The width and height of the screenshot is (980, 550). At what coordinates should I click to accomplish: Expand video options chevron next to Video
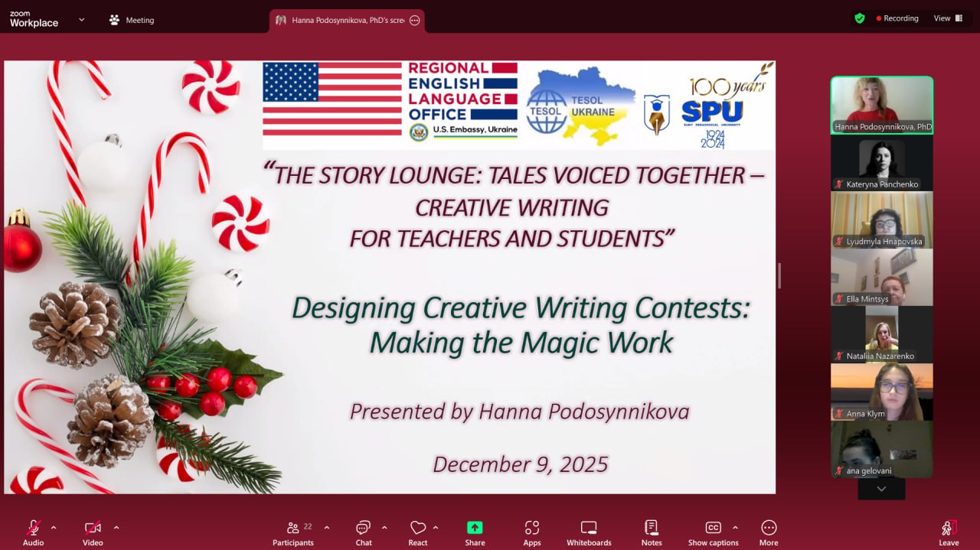(116, 527)
